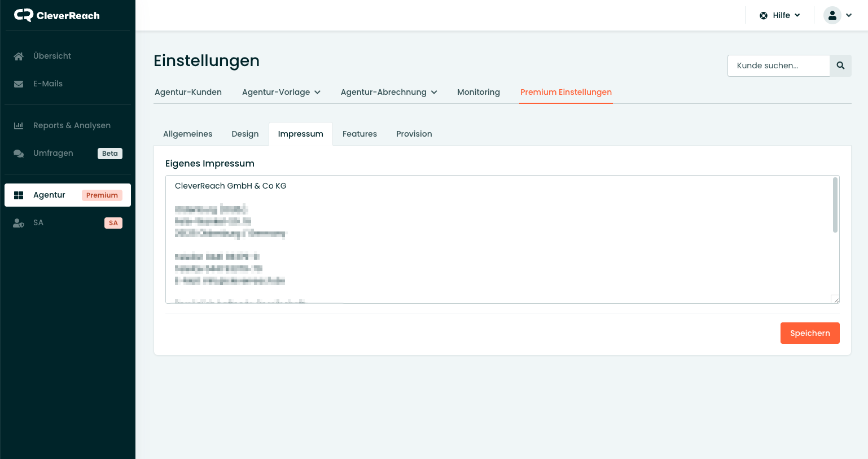This screenshot has height=459, width=868.
Task: Open the Agentur-Abrechnung dropdown menu
Action: tap(388, 92)
